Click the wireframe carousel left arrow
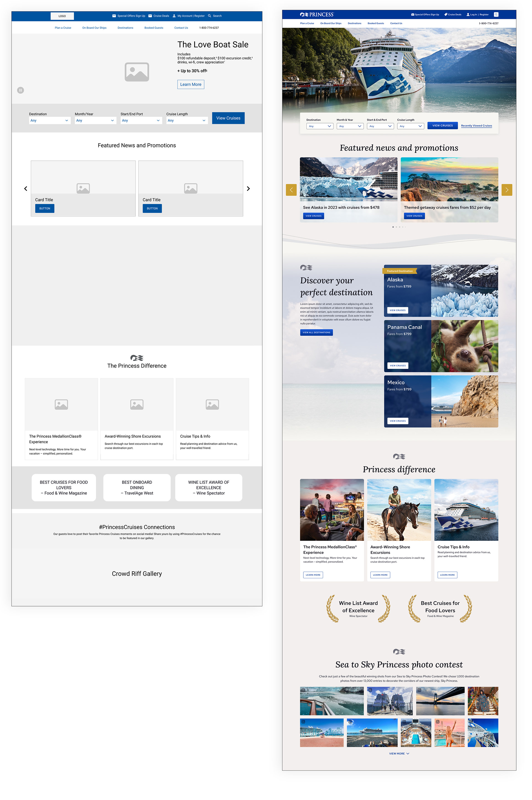 click(25, 189)
